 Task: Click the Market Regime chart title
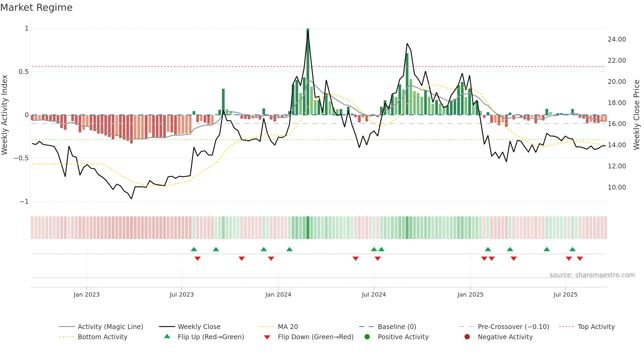36,8
